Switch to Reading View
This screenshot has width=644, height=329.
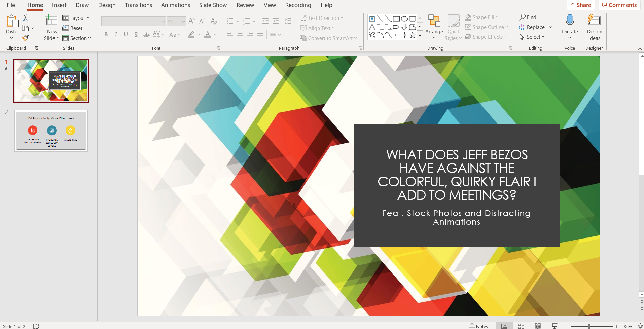538,326
